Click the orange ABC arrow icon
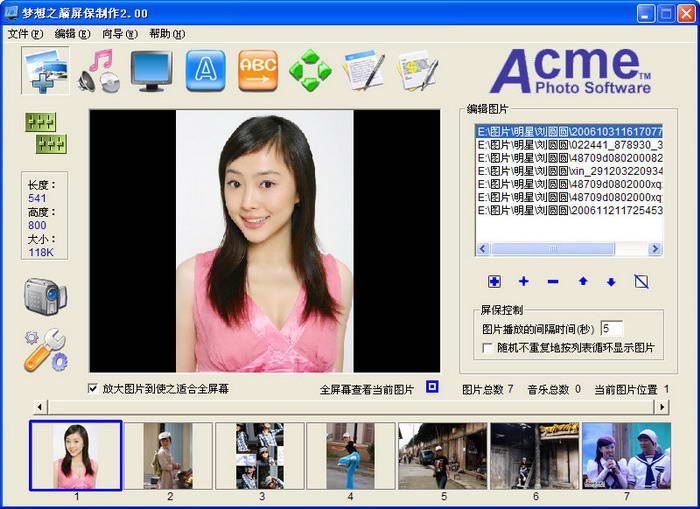This screenshot has width=700, height=509. pyautogui.click(x=258, y=71)
